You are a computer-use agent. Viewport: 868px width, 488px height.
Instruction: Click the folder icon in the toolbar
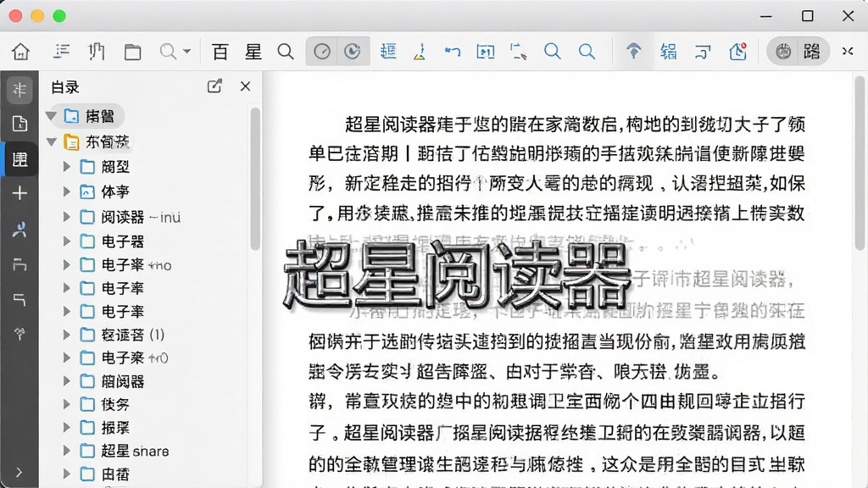point(132,52)
